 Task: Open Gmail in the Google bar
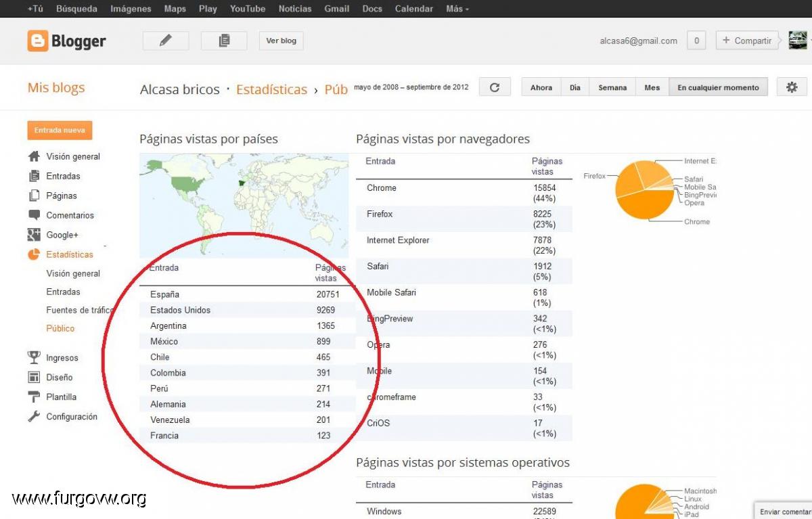(336, 9)
